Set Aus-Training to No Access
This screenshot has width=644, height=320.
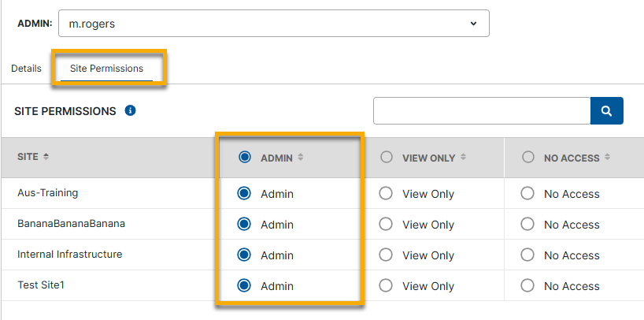point(528,194)
